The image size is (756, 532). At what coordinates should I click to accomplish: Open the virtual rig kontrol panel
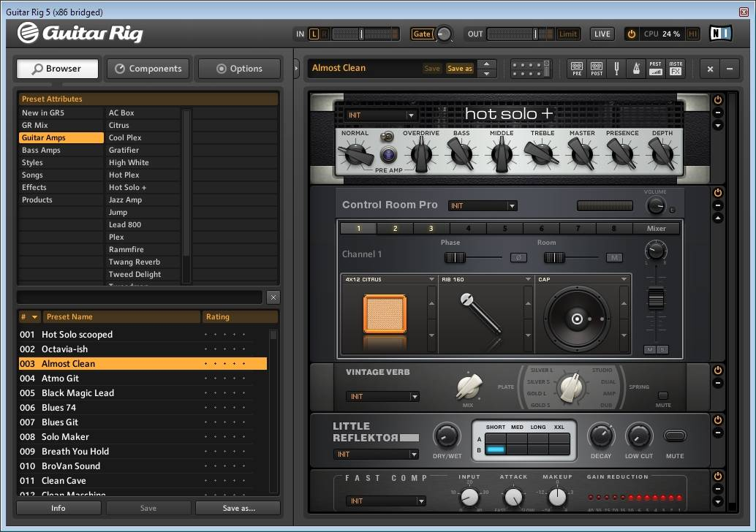tap(531, 69)
